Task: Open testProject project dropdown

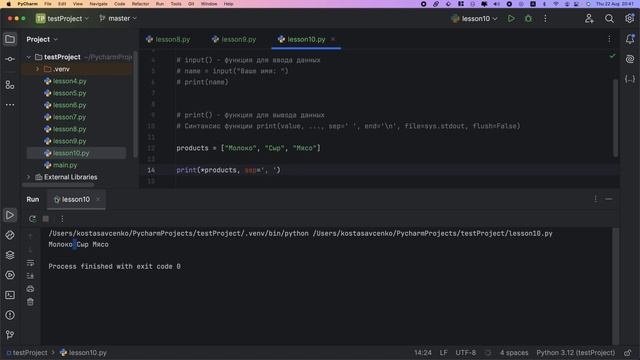Action: point(62,18)
